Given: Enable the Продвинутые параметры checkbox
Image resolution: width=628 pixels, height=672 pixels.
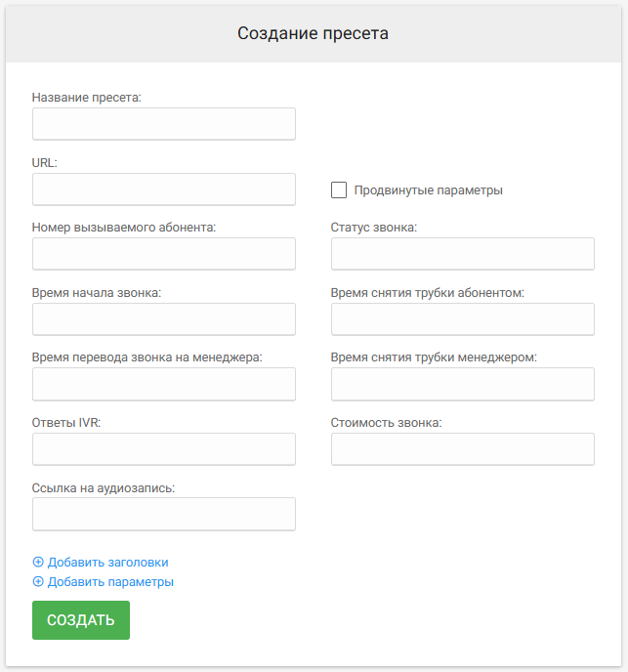Looking at the screenshot, I should (339, 189).
